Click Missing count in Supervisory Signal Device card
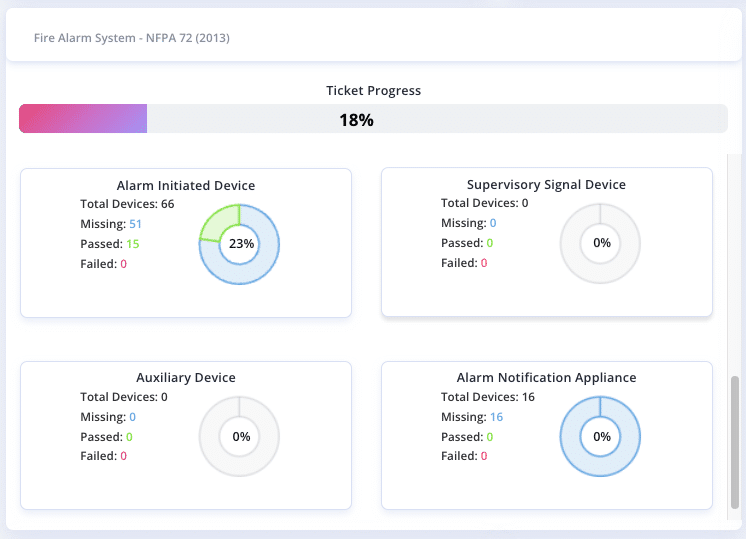Viewport: 746px width, 539px height. (493, 223)
